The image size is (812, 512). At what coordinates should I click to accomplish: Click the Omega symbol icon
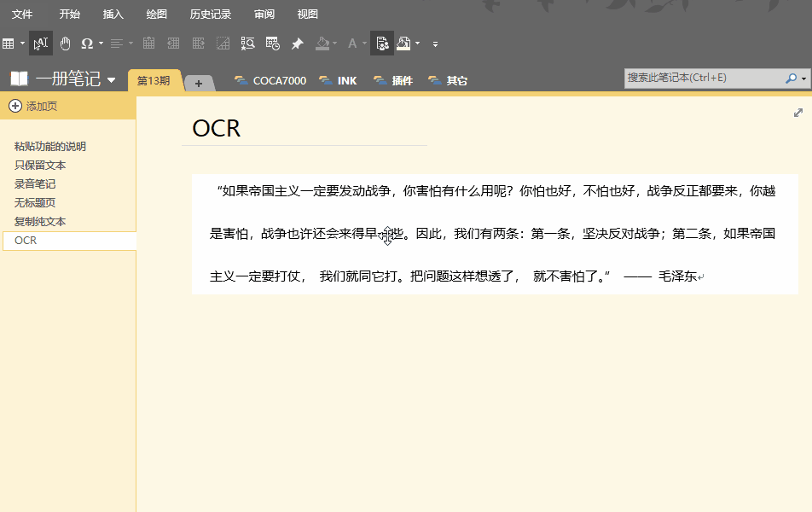tap(86, 44)
